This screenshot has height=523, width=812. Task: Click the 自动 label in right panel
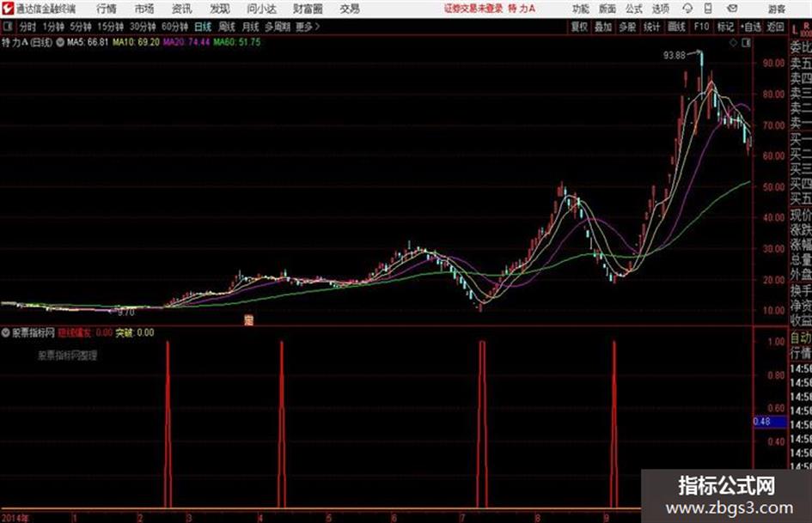click(801, 338)
